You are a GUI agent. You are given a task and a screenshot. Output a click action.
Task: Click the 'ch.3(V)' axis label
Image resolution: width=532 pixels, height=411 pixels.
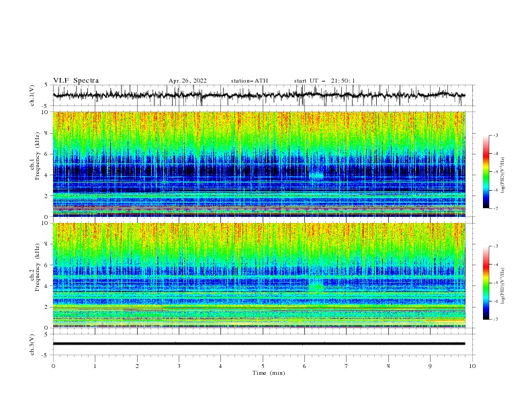[x=32, y=345]
